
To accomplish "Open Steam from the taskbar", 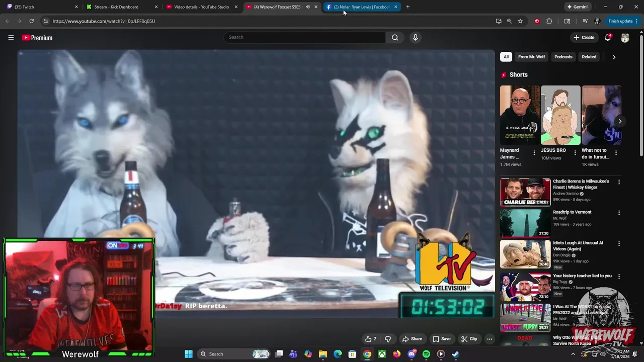I will point(455,354).
